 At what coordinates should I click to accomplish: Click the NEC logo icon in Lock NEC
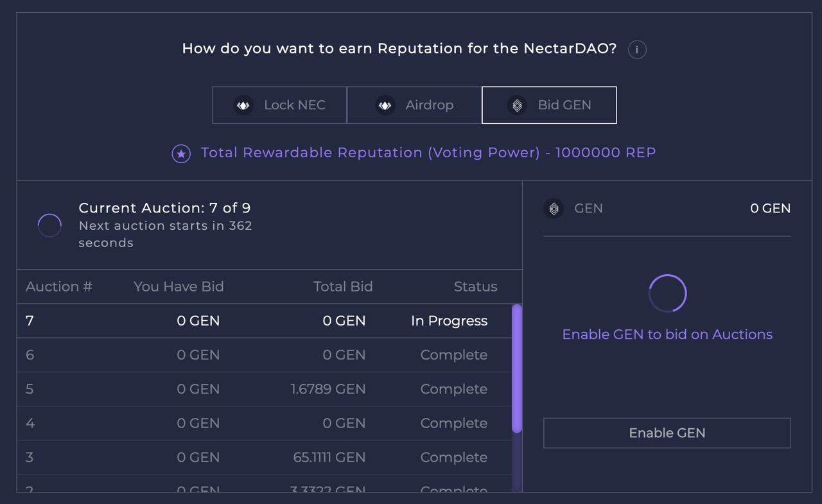coord(243,105)
